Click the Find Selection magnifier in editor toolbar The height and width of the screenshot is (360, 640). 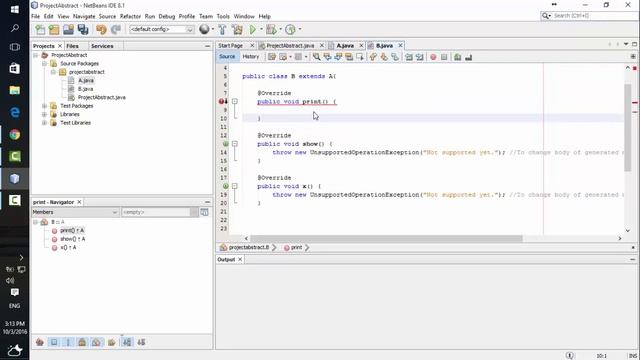click(316, 57)
